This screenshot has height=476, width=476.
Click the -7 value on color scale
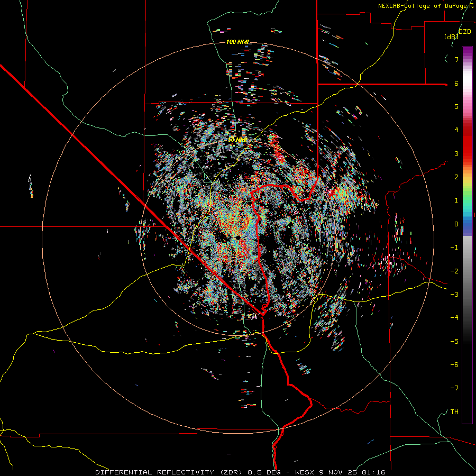[454, 388]
